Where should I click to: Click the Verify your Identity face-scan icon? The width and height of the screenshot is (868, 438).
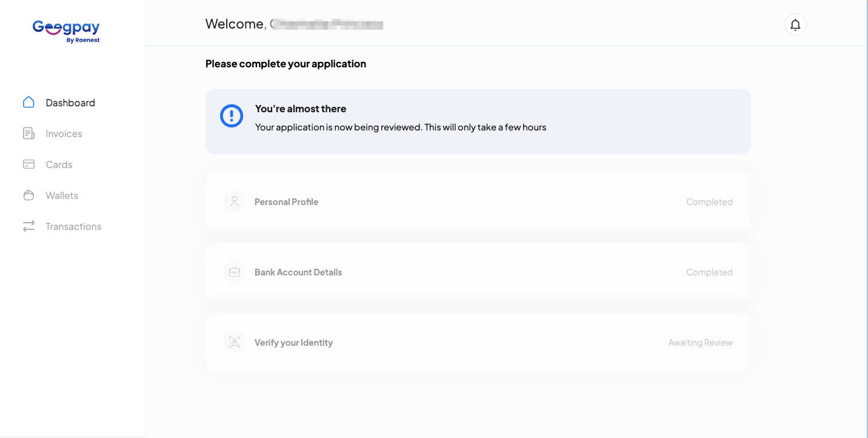235,342
